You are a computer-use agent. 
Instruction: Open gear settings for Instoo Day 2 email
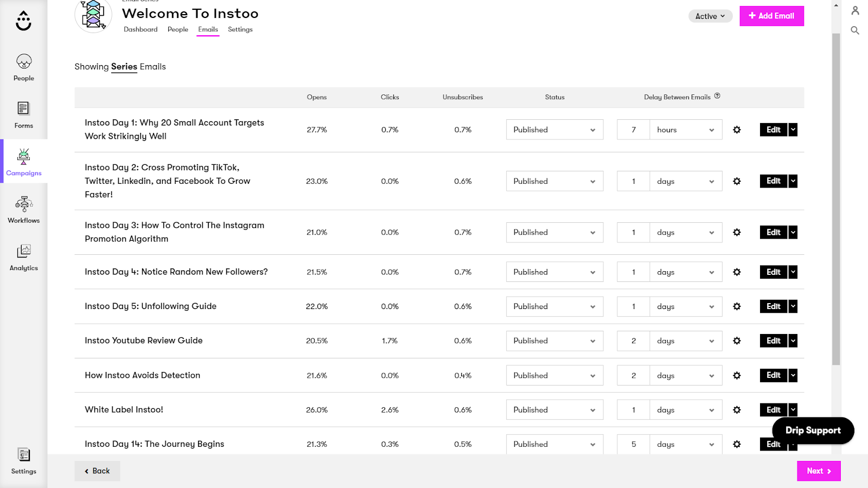737,181
